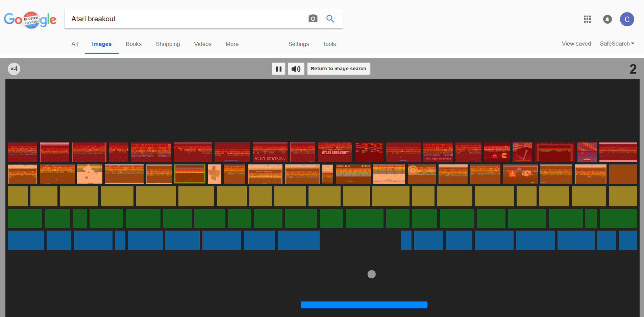Click the blue paddle
The image size is (644, 317).
pos(364,305)
